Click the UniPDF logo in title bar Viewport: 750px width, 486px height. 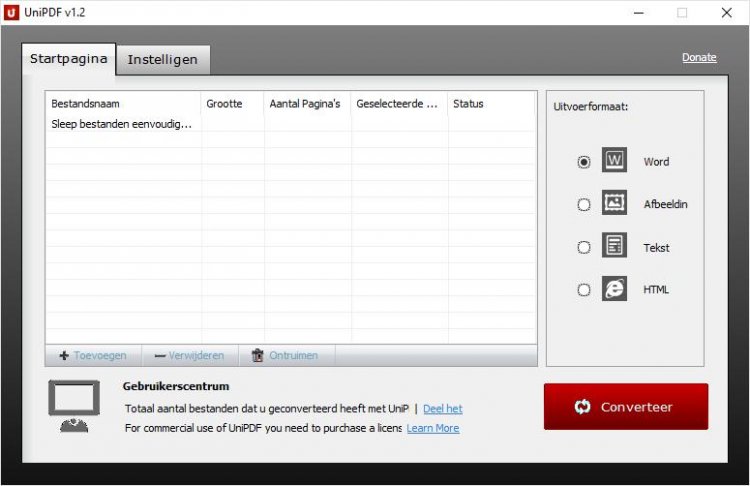click(13, 13)
